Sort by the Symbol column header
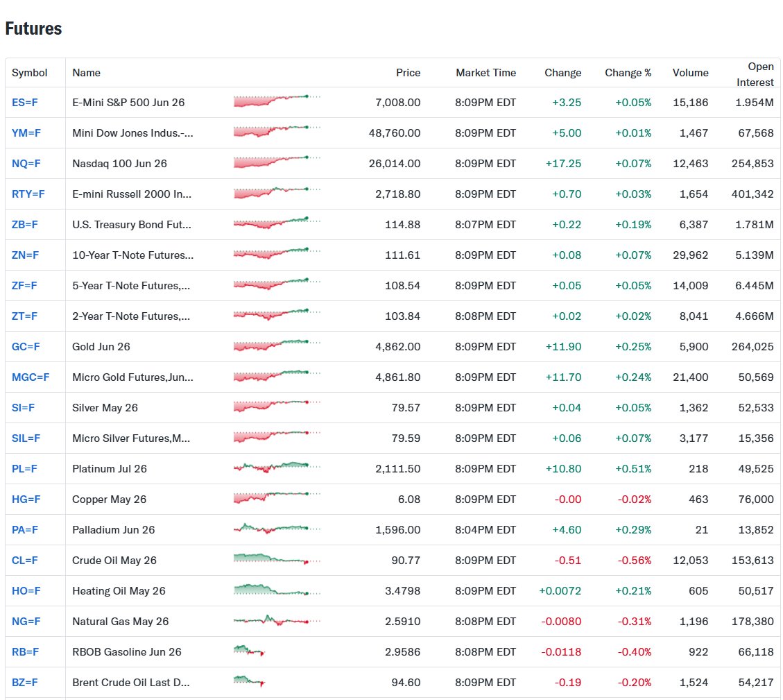The height and width of the screenshot is (700, 783). point(28,73)
